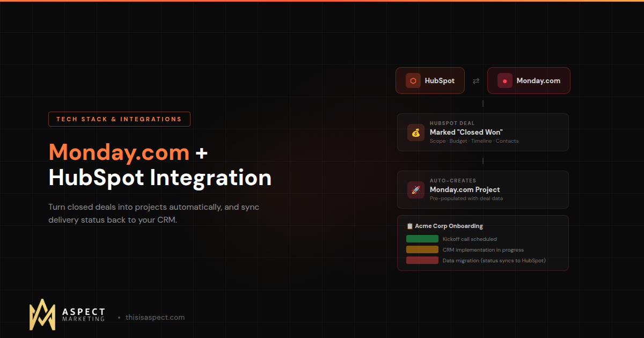The height and width of the screenshot is (338, 644).
Task: Click "Kickoff call scheduled" row text
Action: click(470, 239)
